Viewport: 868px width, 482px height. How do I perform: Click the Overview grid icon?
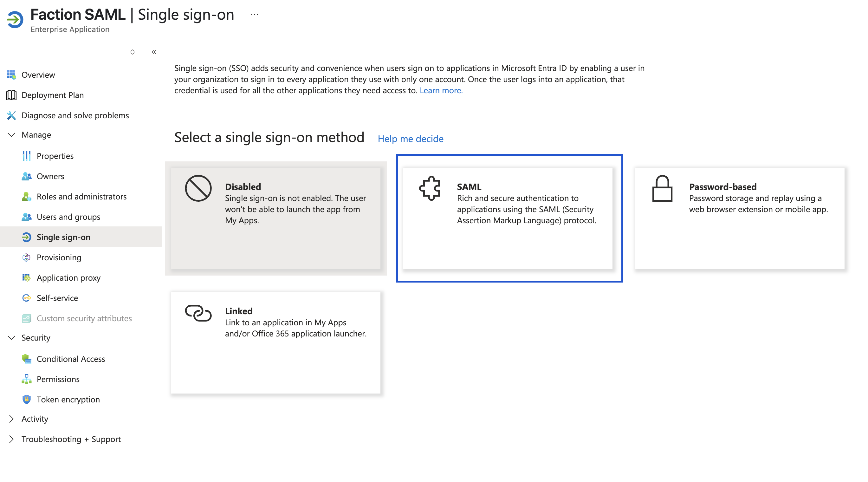point(11,75)
